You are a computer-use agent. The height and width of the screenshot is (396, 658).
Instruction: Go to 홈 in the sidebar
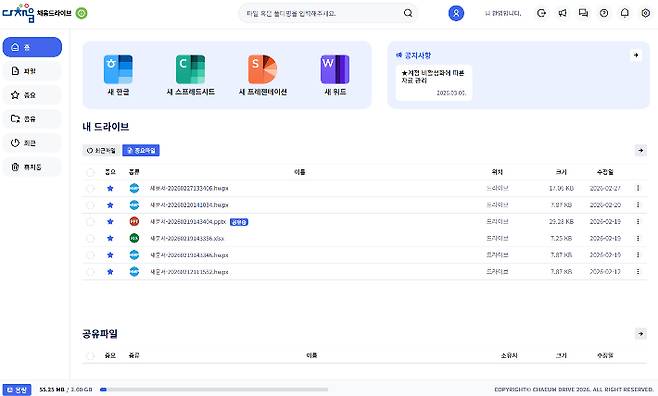32,47
